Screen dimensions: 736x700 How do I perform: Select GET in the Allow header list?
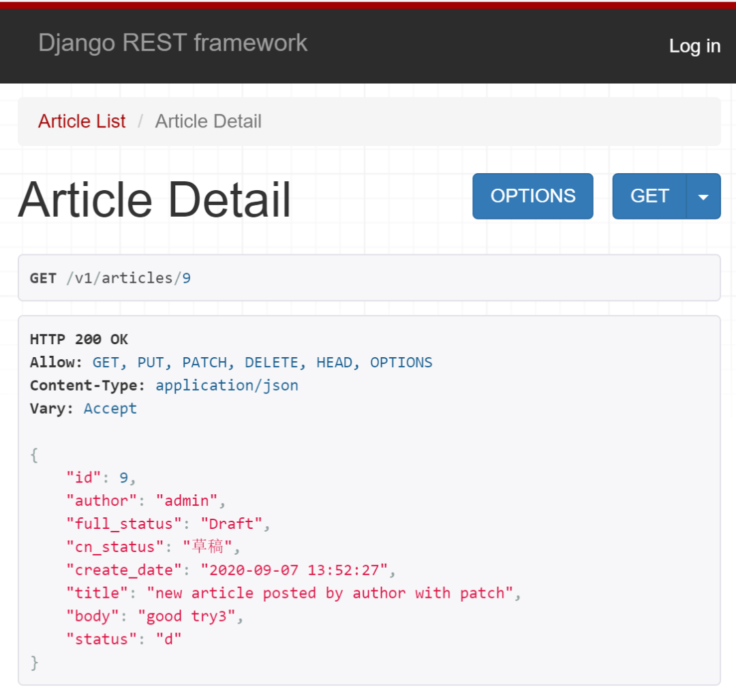pyautogui.click(x=104, y=362)
